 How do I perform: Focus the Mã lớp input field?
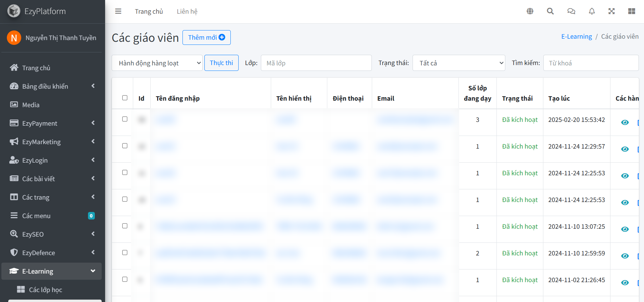[x=316, y=63]
